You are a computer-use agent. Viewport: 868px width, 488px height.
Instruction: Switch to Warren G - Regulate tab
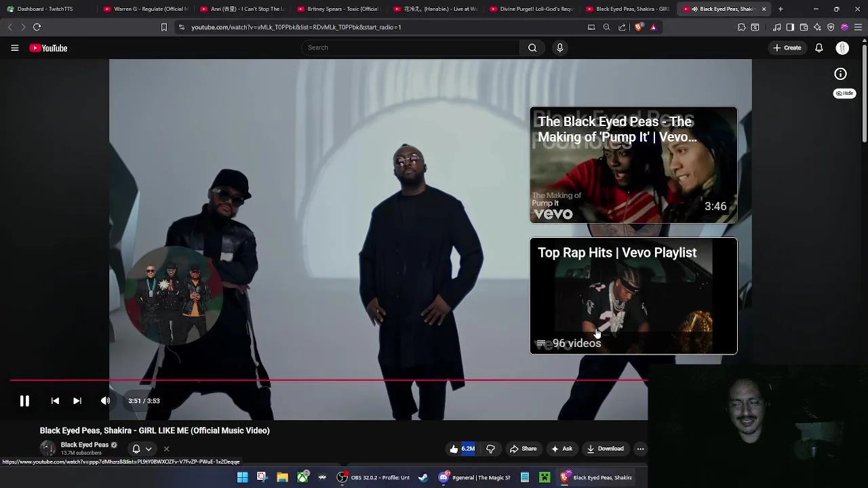(145, 9)
